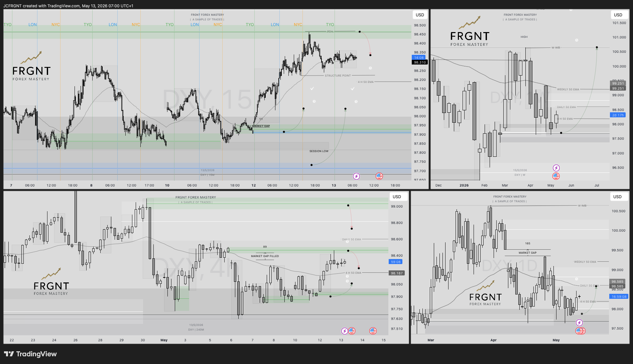
Task: Click the 98.310 current price label
Action: (x=420, y=62)
